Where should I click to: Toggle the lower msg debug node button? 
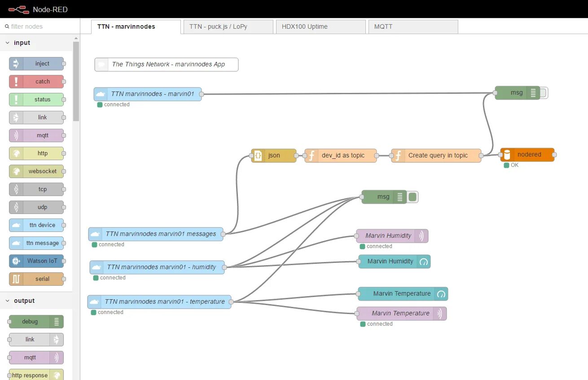[x=413, y=197]
